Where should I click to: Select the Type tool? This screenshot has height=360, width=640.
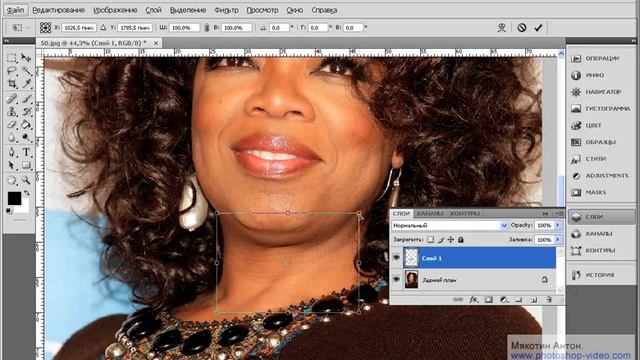pyautogui.click(x=26, y=152)
